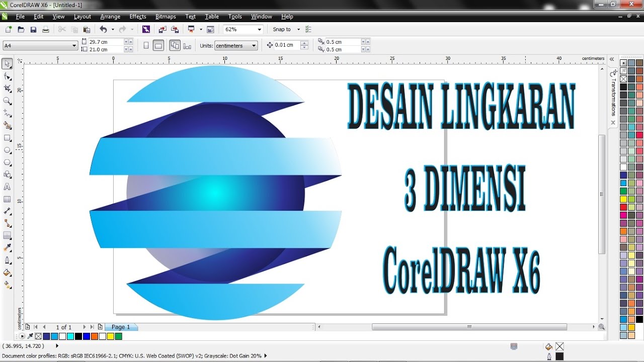
Task: Set page orientation to portrait
Action: pyautogui.click(x=146, y=46)
